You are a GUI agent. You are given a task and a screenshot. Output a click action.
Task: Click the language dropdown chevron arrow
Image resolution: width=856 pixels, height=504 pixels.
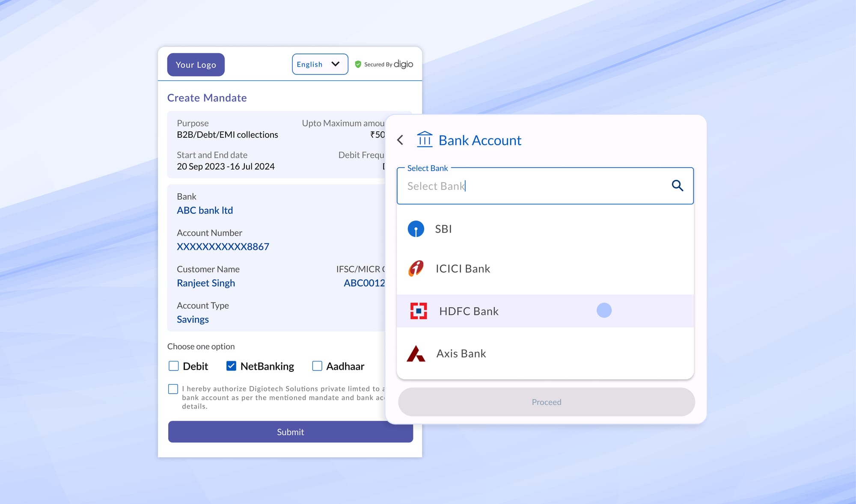336,64
